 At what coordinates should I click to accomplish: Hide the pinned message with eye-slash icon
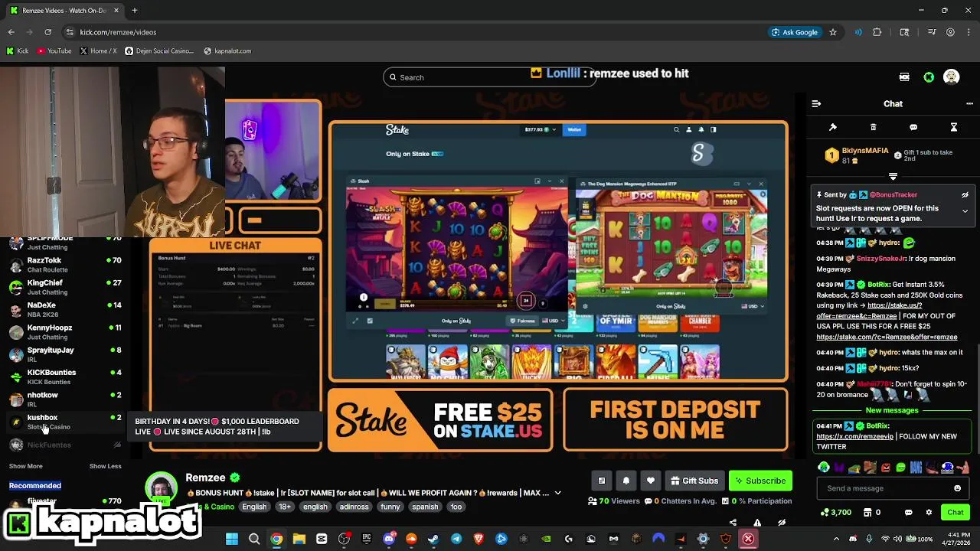coord(965,194)
